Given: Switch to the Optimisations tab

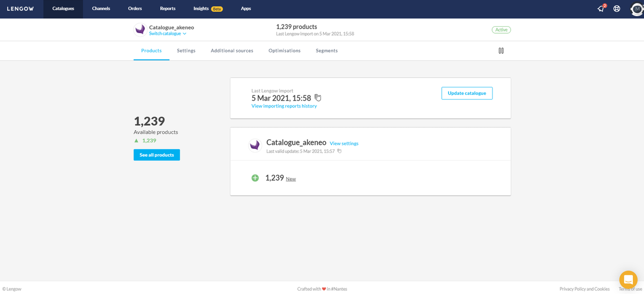Looking at the screenshot, I should (x=284, y=51).
